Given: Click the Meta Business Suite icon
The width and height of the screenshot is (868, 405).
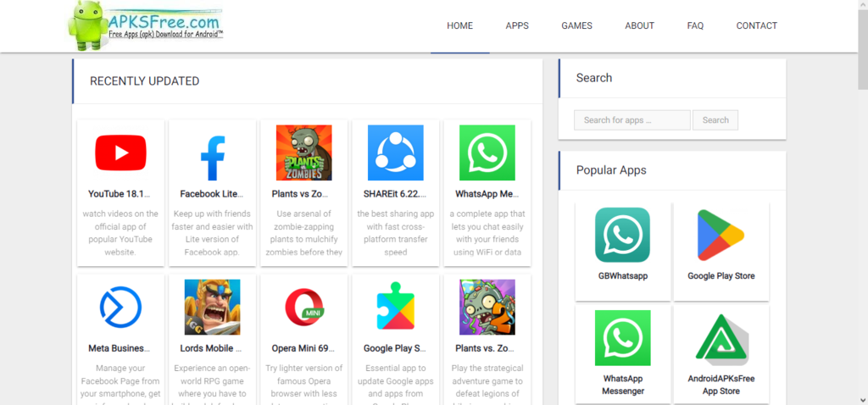Looking at the screenshot, I should click(120, 307).
